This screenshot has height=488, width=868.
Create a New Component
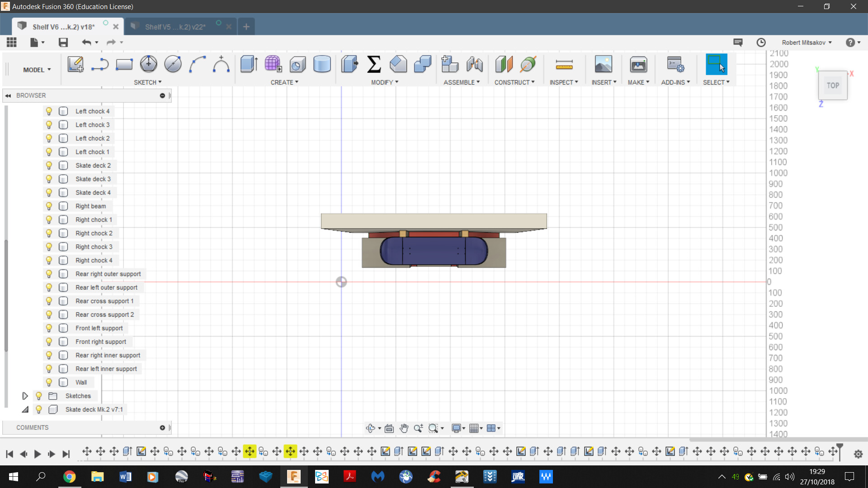pos(450,64)
